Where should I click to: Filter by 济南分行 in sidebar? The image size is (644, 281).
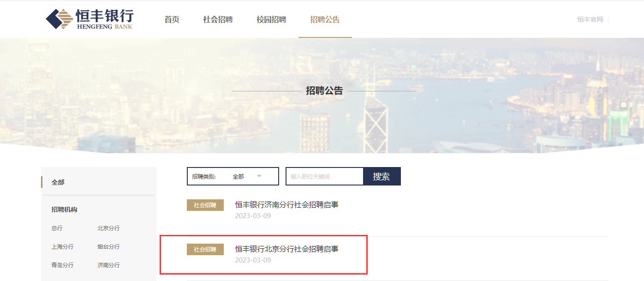pyautogui.click(x=108, y=265)
